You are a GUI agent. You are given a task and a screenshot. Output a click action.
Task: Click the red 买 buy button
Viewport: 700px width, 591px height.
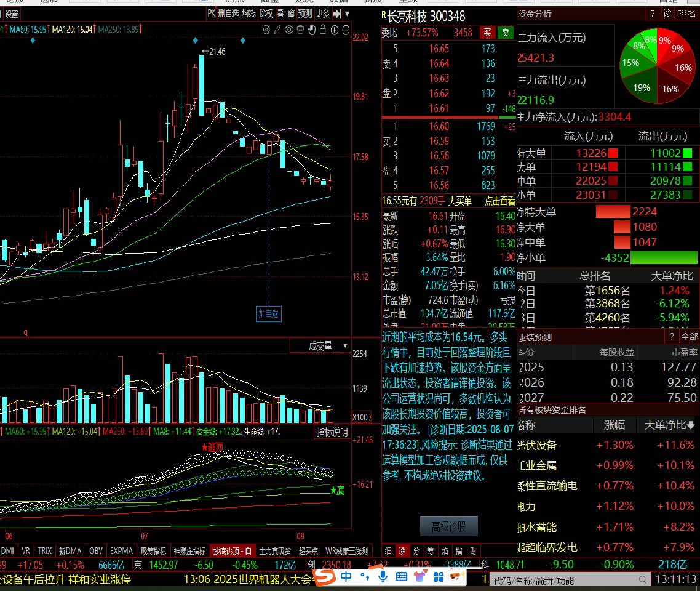point(488,33)
